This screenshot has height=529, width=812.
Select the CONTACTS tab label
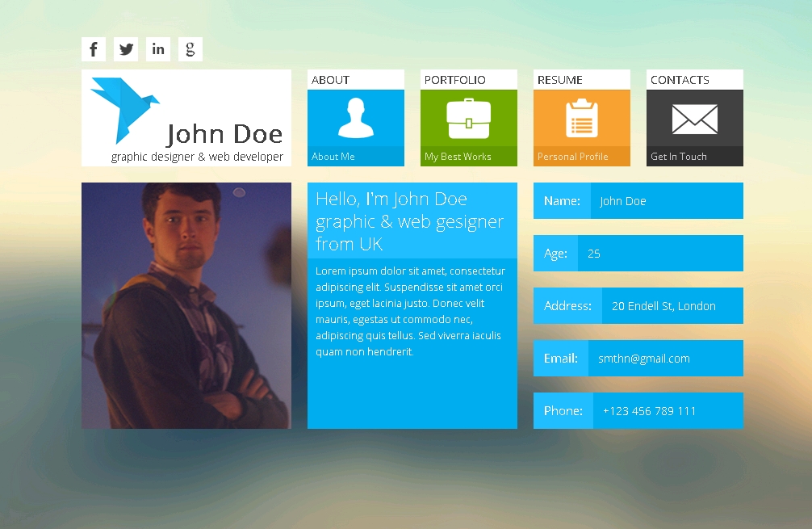click(x=680, y=80)
